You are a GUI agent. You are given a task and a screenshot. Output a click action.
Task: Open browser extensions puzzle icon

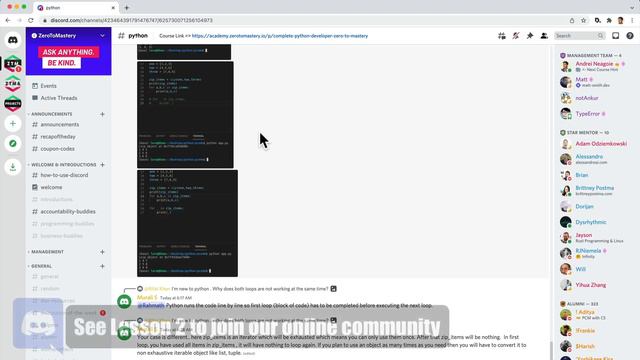tap(609, 20)
